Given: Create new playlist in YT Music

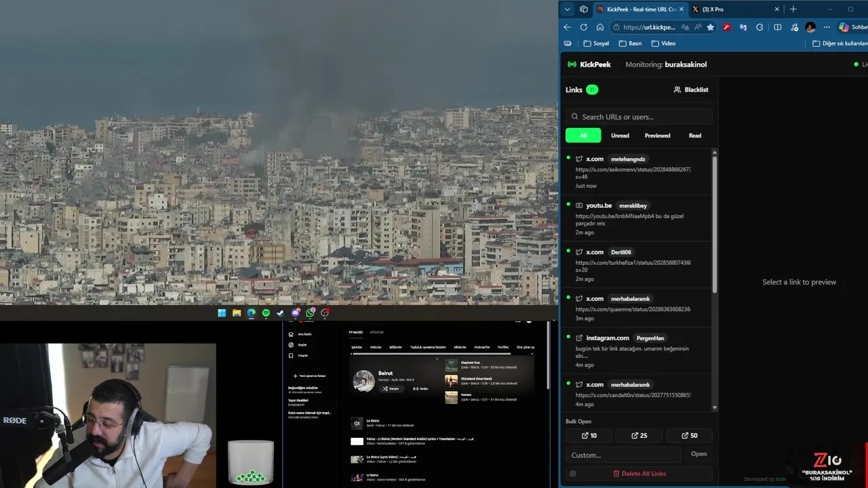Looking at the screenshot, I should point(309,375).
